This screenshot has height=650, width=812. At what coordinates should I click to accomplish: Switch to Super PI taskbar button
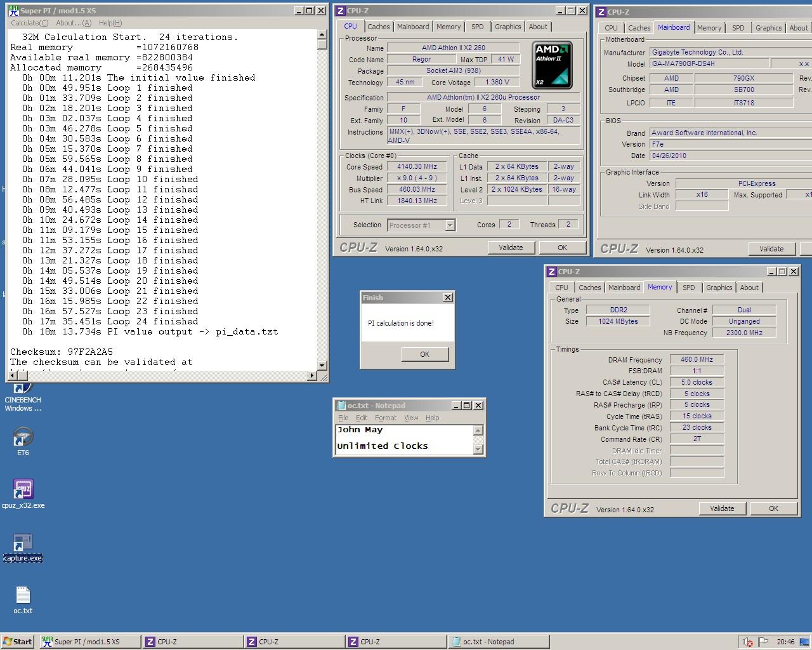coord(89,641)
